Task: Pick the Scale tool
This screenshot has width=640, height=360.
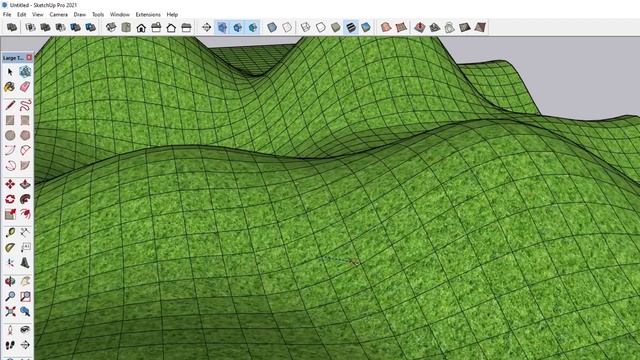Action: pyautogui.click(x=10, y=214)
